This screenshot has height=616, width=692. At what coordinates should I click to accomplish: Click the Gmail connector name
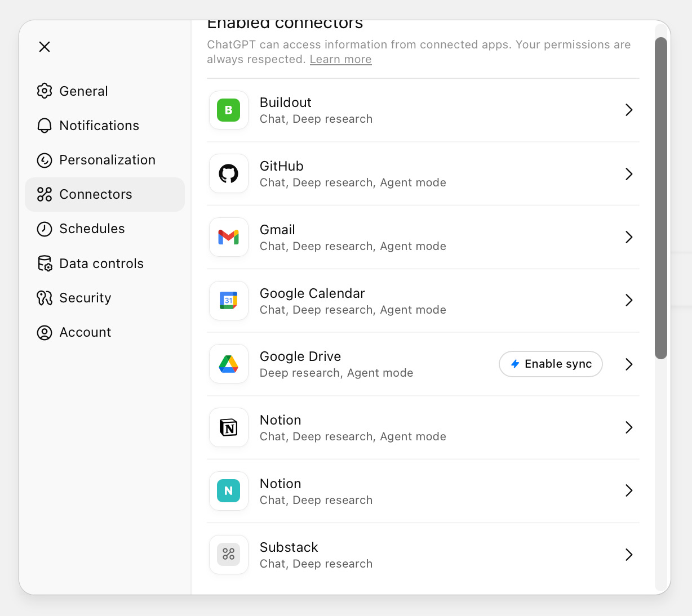[x=277, y=230]
